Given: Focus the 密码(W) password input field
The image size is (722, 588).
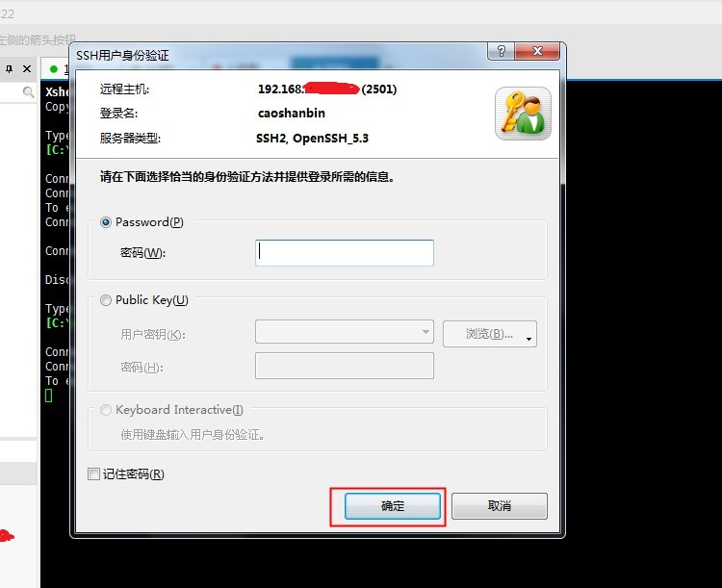Looking at the screenshot, I should [345, 253].
